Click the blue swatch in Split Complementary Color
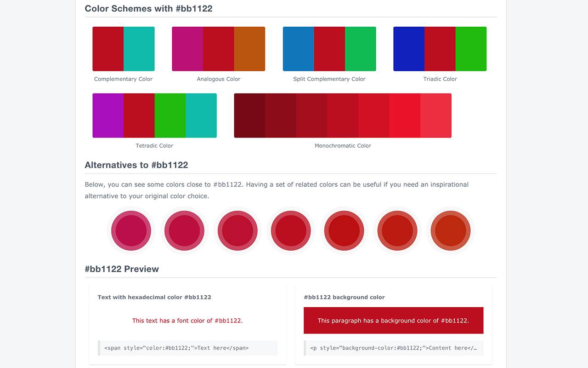 coord(299,48)
